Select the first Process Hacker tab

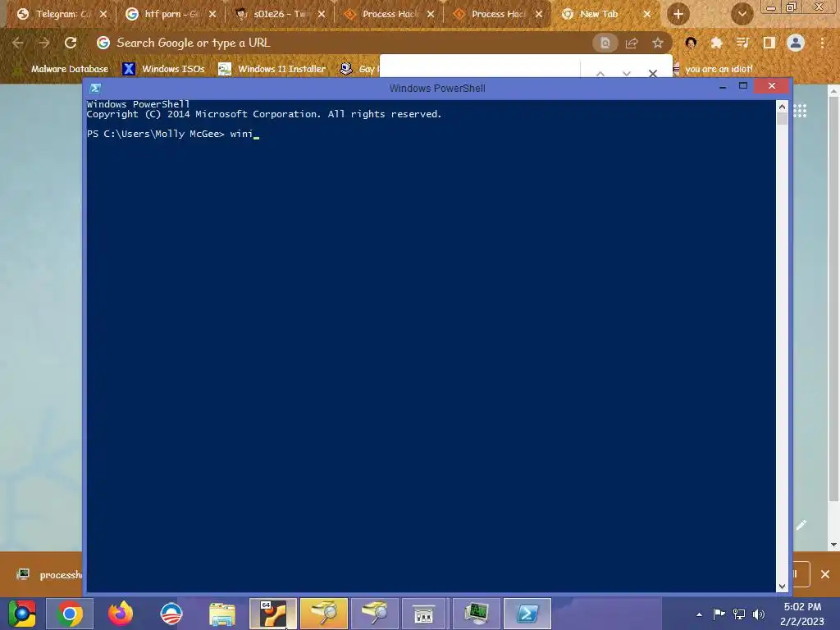[388, 15]
